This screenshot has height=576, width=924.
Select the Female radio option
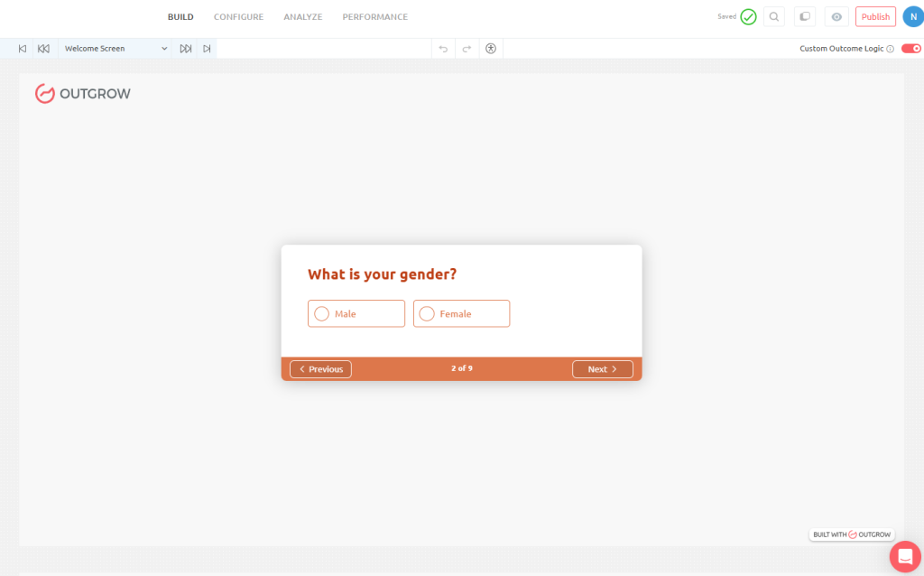tap(427, 314)
